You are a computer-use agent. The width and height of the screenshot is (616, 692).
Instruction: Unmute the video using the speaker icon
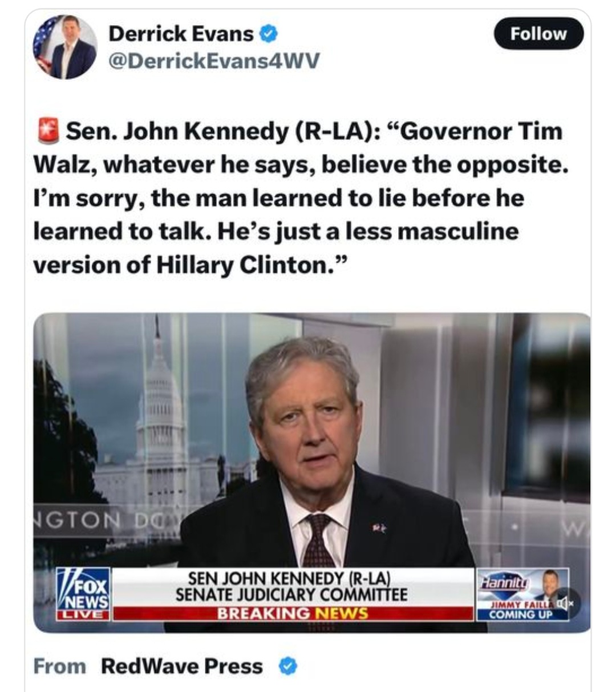coord(565,603)
